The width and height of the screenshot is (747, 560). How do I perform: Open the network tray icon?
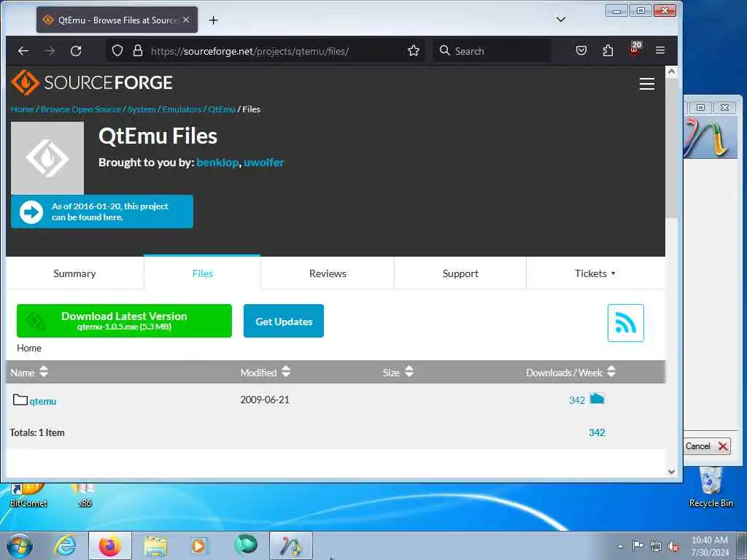point(656,546)
